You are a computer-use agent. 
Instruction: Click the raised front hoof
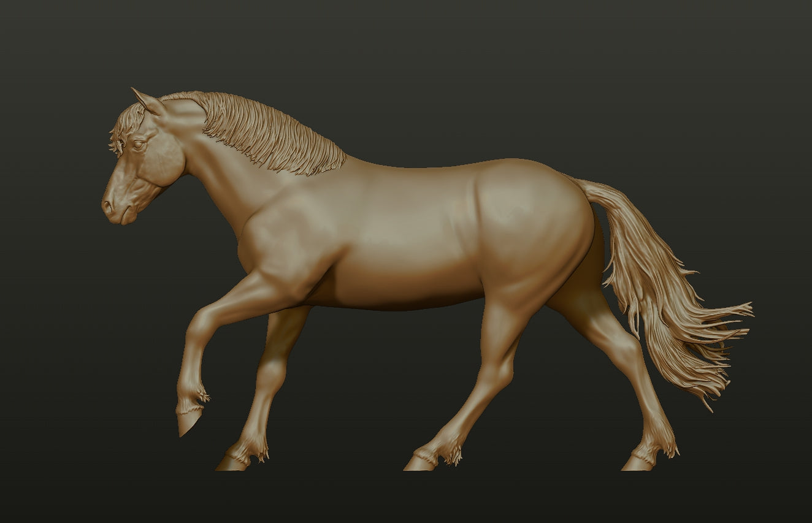coord(188,421)
